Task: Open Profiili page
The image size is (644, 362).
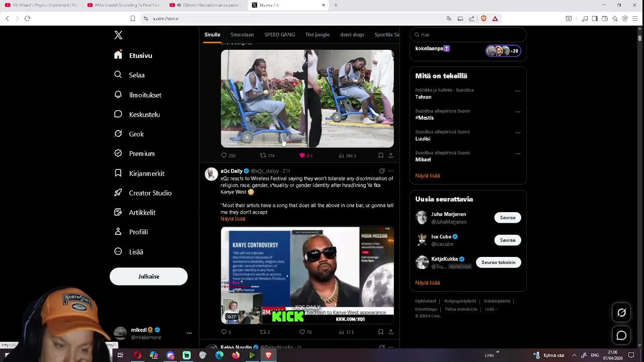Action: 131,232
